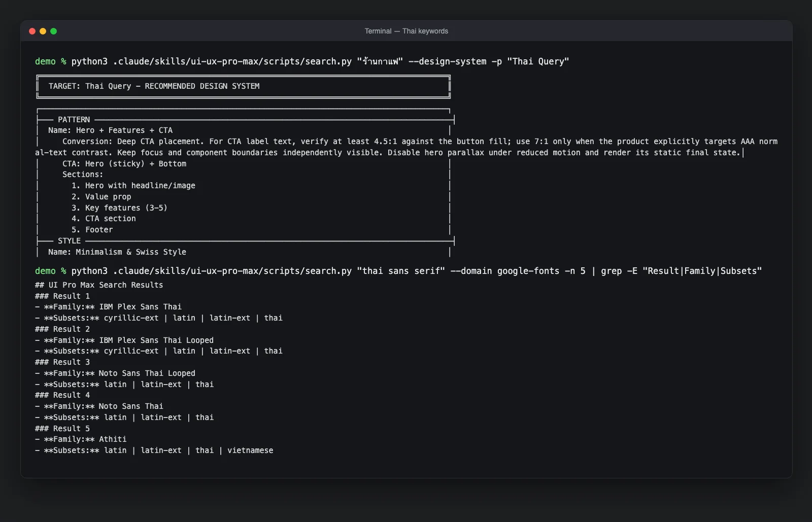The width and height of the screenshot is (812, 522).
Task: Click the "thai sans serif" query in the second command
Action: click(x=401, y=271)
